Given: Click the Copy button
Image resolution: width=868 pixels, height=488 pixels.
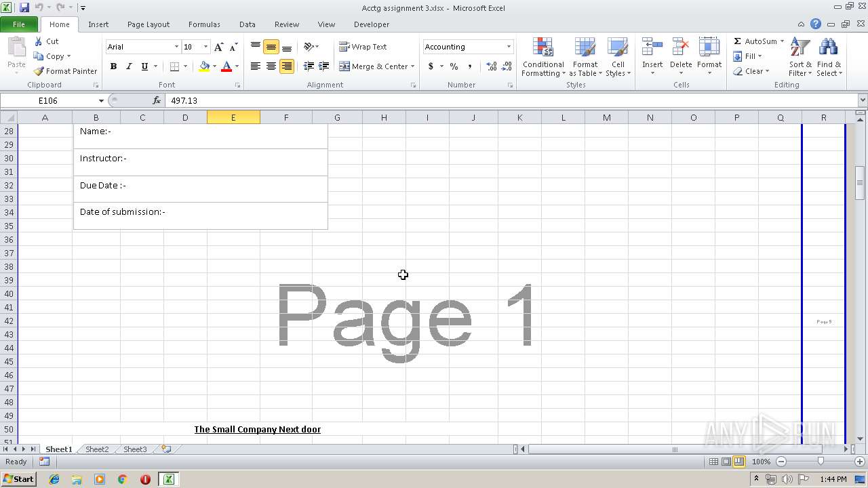Looking at the screenshot, I should coord(52,56).
